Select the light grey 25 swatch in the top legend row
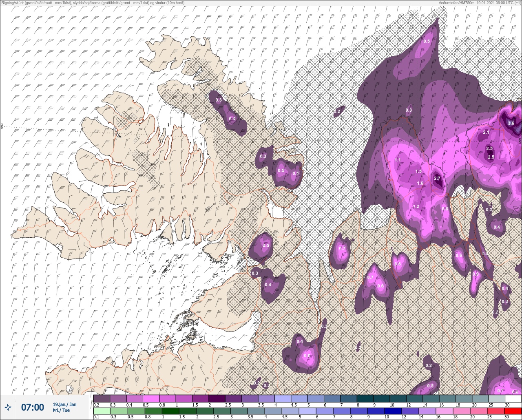 [496, 398]
